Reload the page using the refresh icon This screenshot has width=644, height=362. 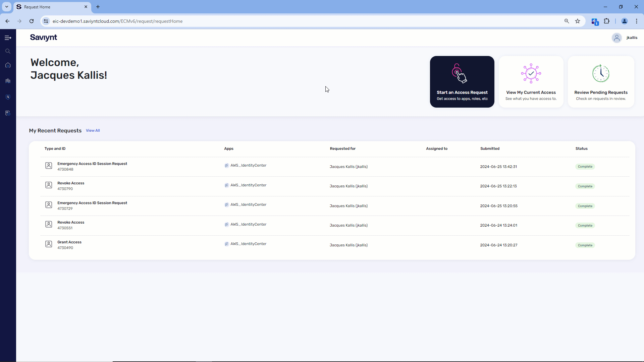[31, 21]
